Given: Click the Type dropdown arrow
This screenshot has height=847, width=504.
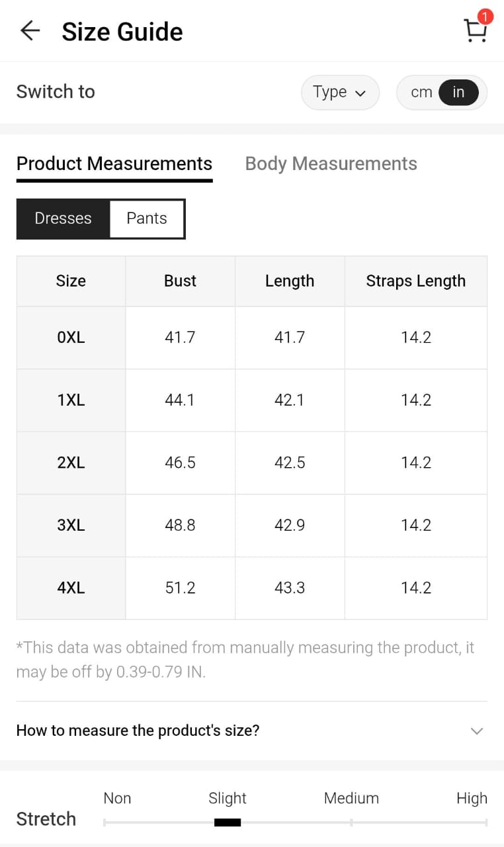Looking at the screenshot, I should click(x=360, y=93).
